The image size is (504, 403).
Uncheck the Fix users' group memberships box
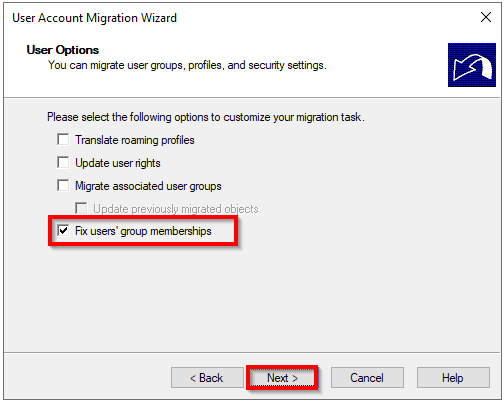(63, 230)
